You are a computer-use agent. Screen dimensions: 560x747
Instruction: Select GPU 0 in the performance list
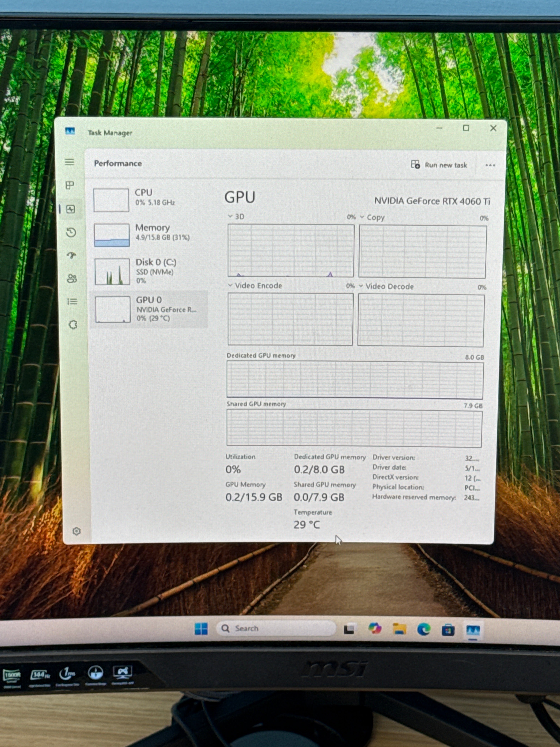pyautogui.click(x=149, y=309)
